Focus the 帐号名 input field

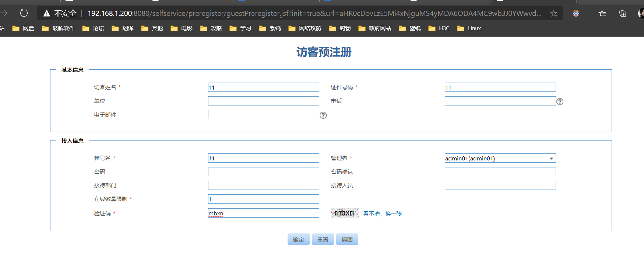[x=264, y=158]
